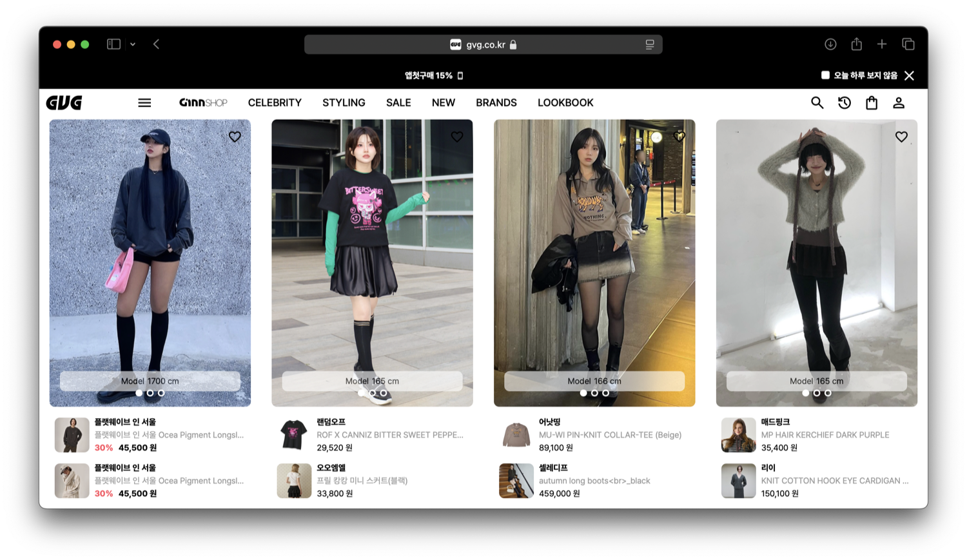
Task: Open recently viewed history icon
Action: [x=845, y=103]
